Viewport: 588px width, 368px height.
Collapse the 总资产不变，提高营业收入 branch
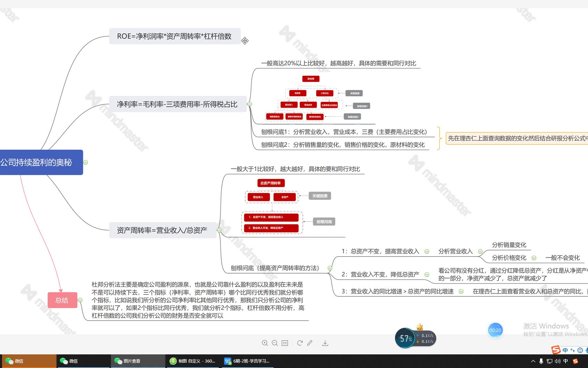[x=427, y=251]
